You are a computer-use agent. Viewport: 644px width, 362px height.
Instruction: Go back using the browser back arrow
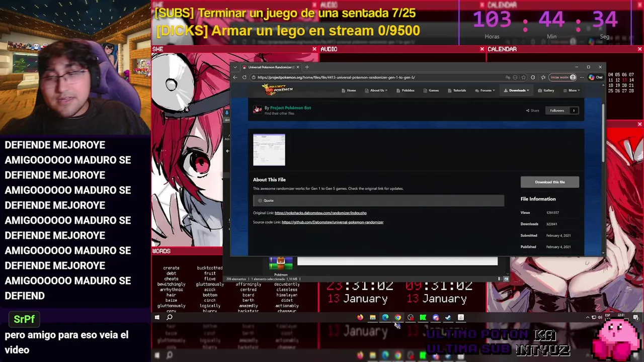[235, 77]
